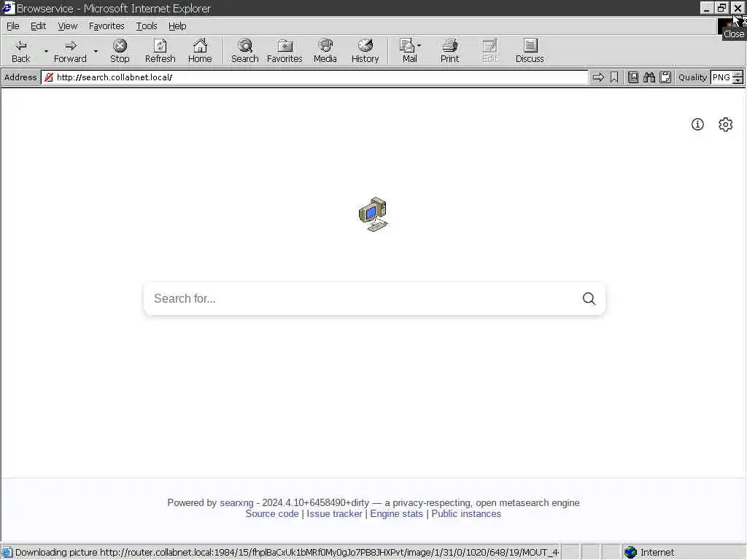Print the page with Print button
The image size is (747, 560).
(449, 50)
